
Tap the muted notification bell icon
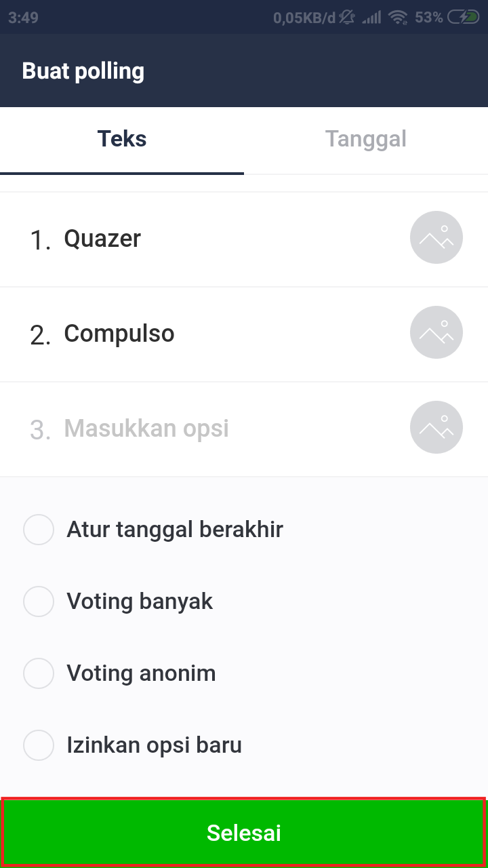pyautogui.click(x=348, y=18)
